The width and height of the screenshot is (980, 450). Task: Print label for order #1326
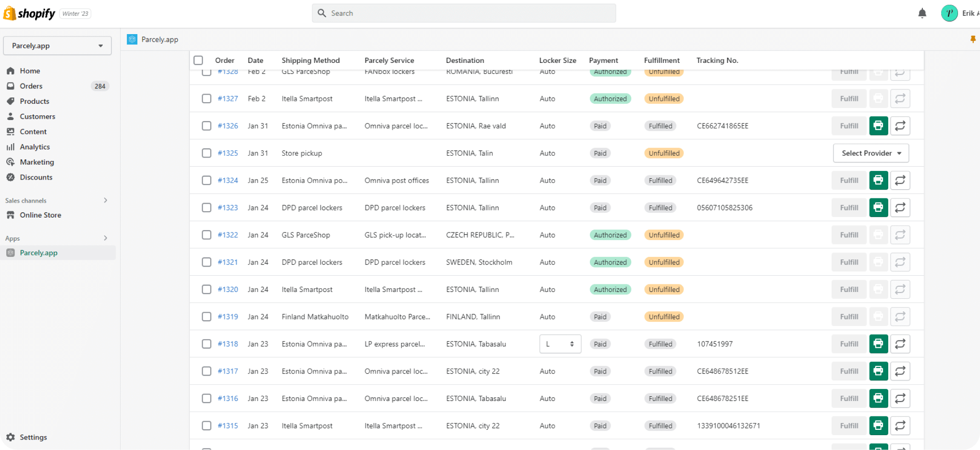point(878,126)
